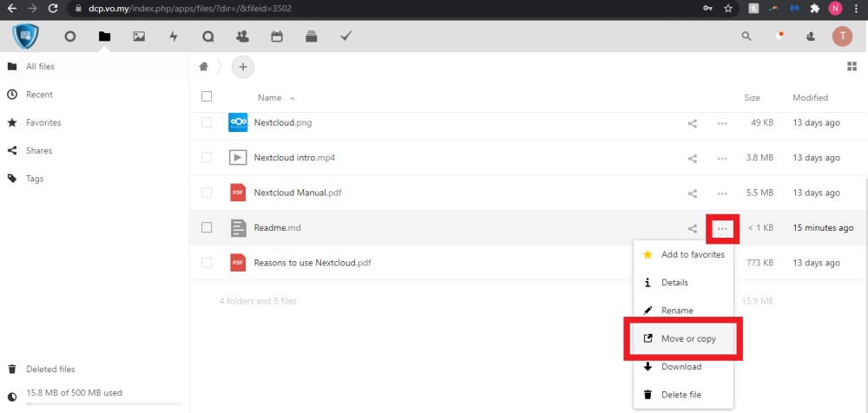Switch to grid view
Viewport: 868px width, 413px height.
[x=852, y=67]
